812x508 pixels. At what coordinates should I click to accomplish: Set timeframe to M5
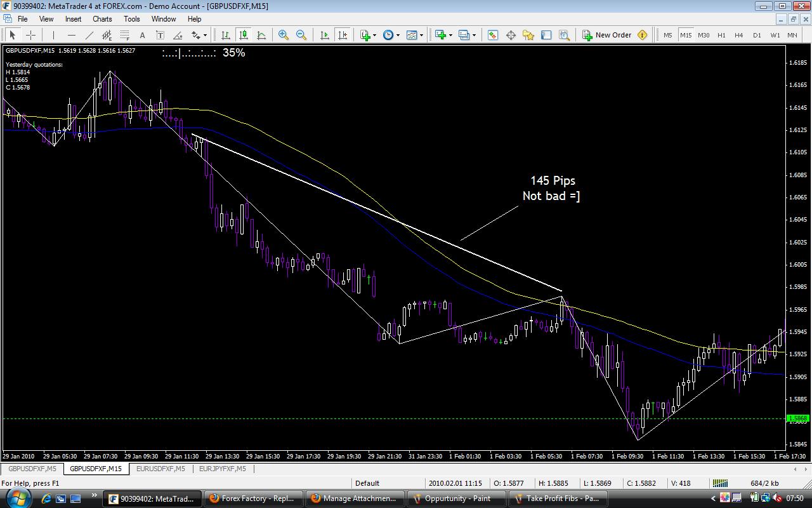(668, 35)
